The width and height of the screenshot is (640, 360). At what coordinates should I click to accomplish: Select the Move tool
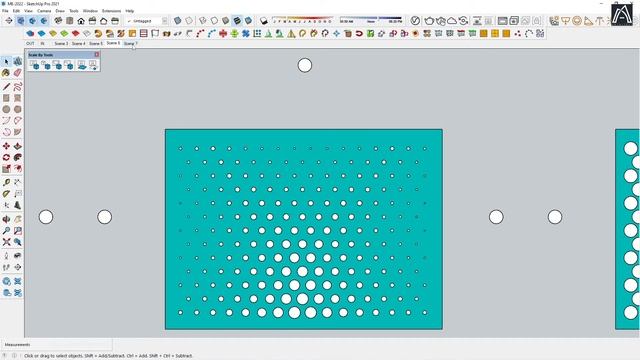pos(6,146)
